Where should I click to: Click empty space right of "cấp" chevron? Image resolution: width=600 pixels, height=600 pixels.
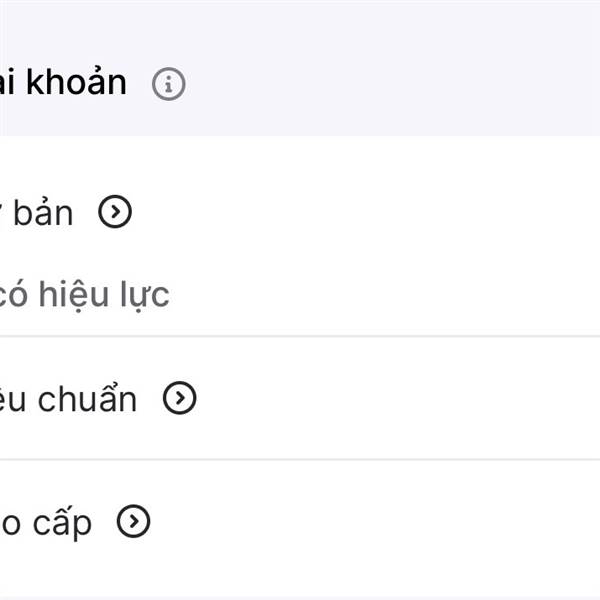pos(400,522)
